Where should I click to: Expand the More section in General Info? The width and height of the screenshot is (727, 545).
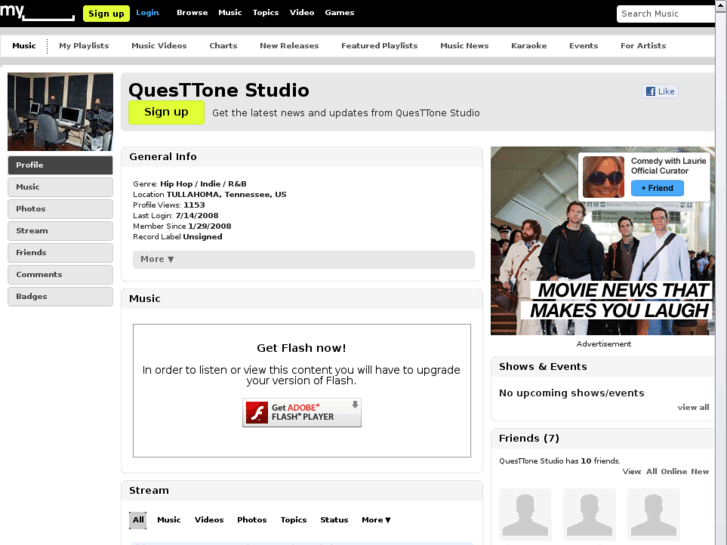(304, 259)
